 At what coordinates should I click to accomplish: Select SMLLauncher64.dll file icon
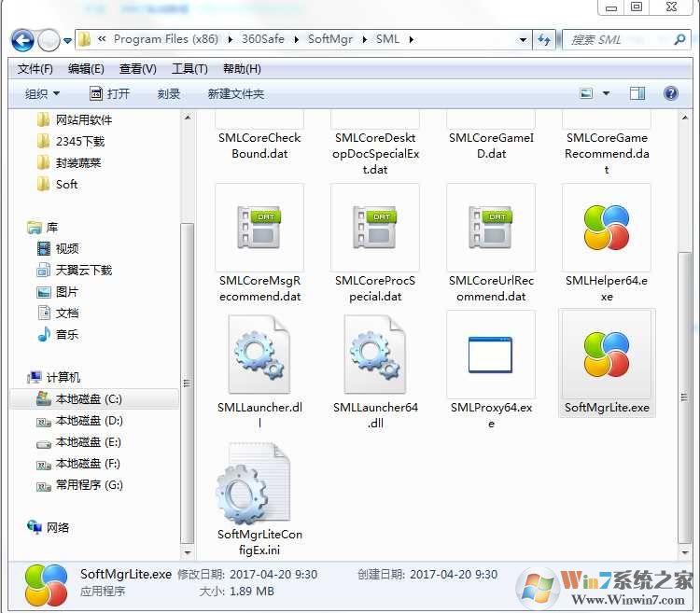(x=375, y=355)
